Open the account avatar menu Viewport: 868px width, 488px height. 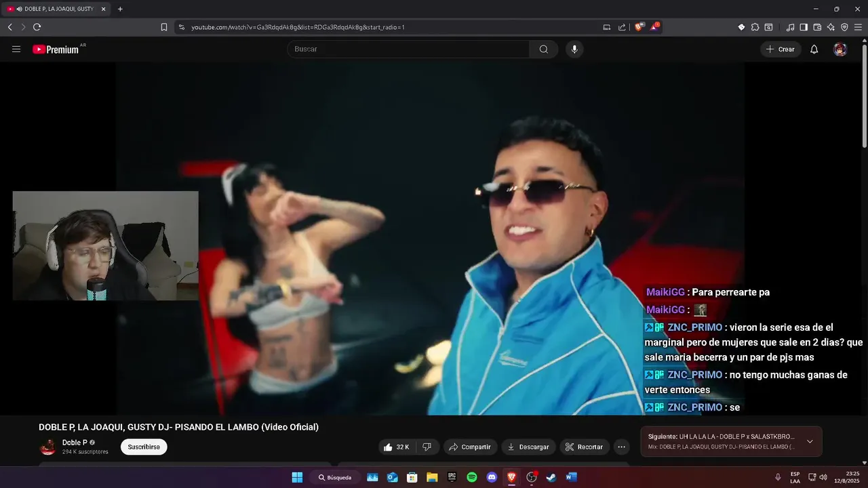[840, 49]
